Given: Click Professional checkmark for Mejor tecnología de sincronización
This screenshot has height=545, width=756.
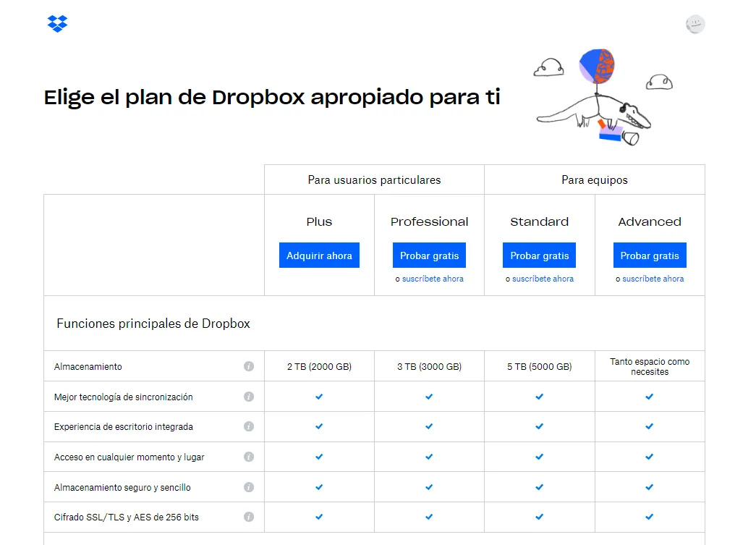Looking at the screenshot, I should point(429,397).
